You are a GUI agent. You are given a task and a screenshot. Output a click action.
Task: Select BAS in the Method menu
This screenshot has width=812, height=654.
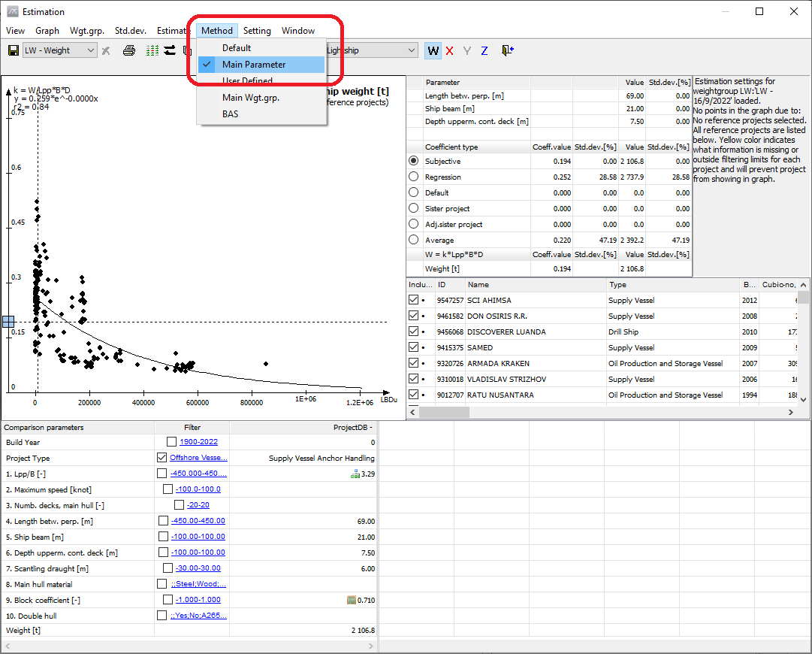pos(230,114)
